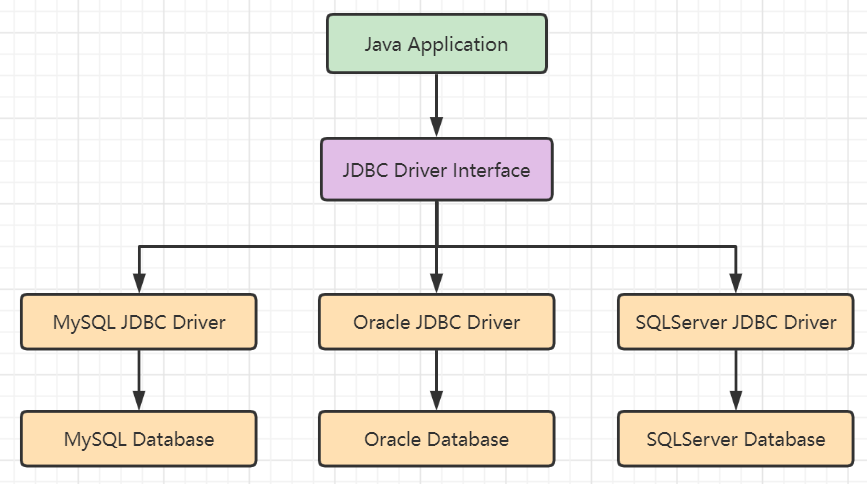This screenshot has width=867, height=484.
Task: Click the JDBC Driver Interface box
Action: pos(437,169)
